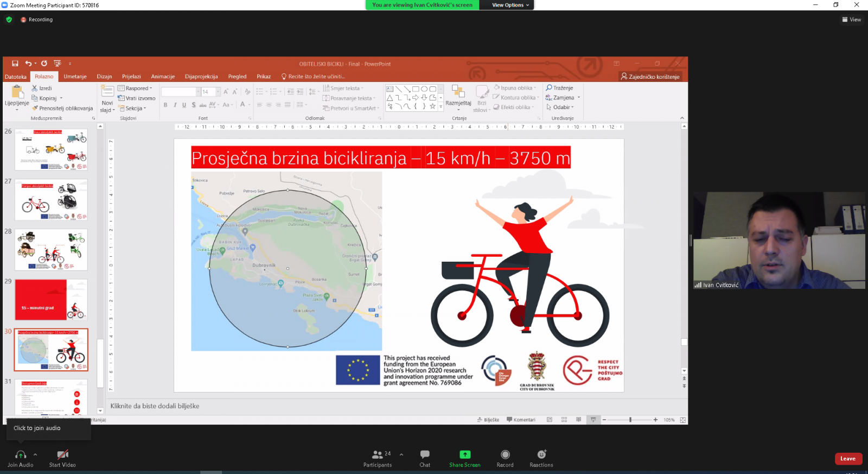Viewport: 868px width, 474px height.
Task: Select slide 26 thumbnail
Action: 51,150
